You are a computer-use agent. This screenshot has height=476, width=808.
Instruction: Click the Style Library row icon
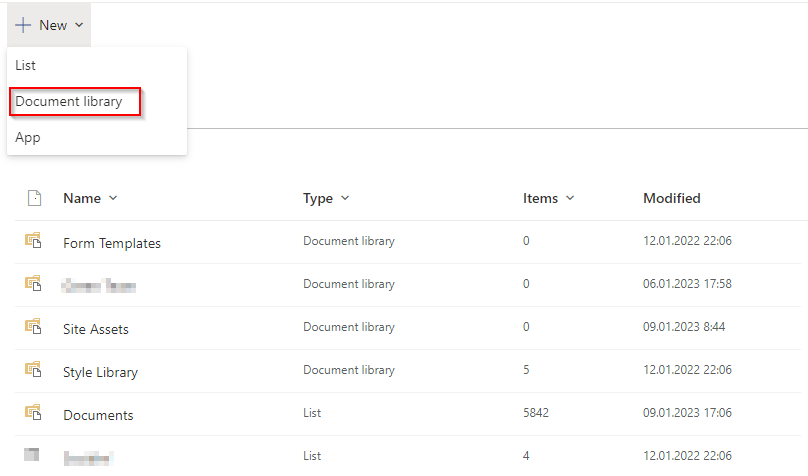[33, 369]
